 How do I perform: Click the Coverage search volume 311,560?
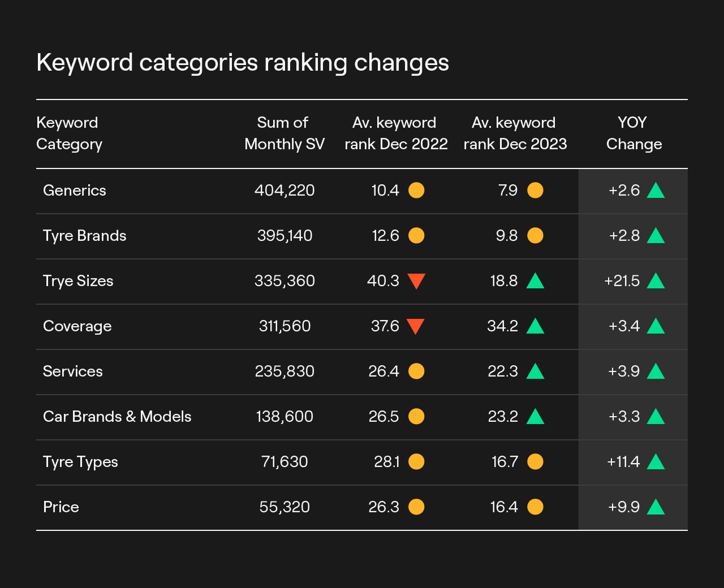[x=285, y=326]
